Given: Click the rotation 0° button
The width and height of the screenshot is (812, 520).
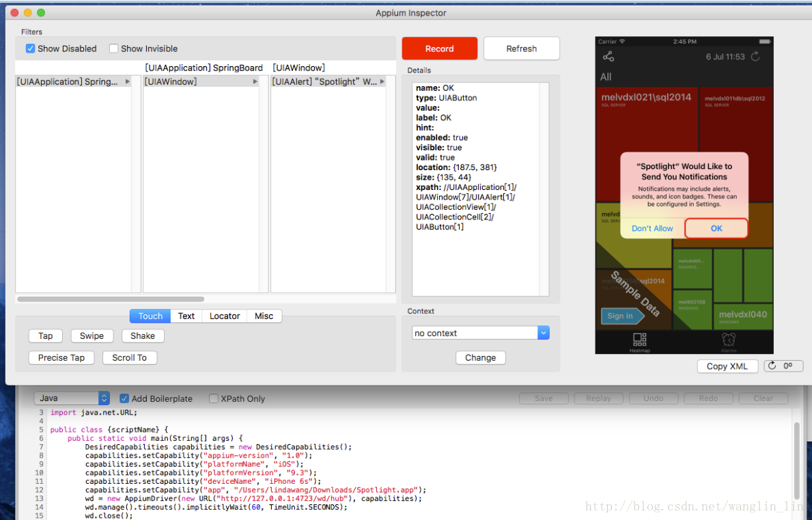Looking at the screenshot, I should pos(783,366).
